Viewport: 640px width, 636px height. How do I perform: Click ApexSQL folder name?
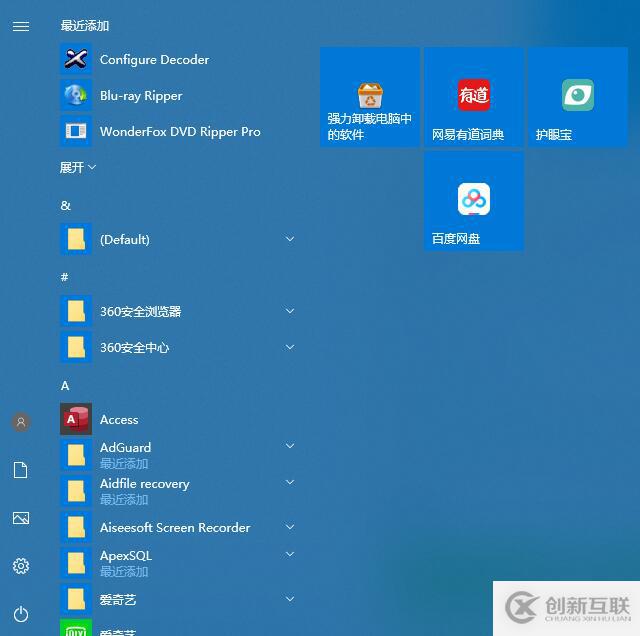pos(126,556)
